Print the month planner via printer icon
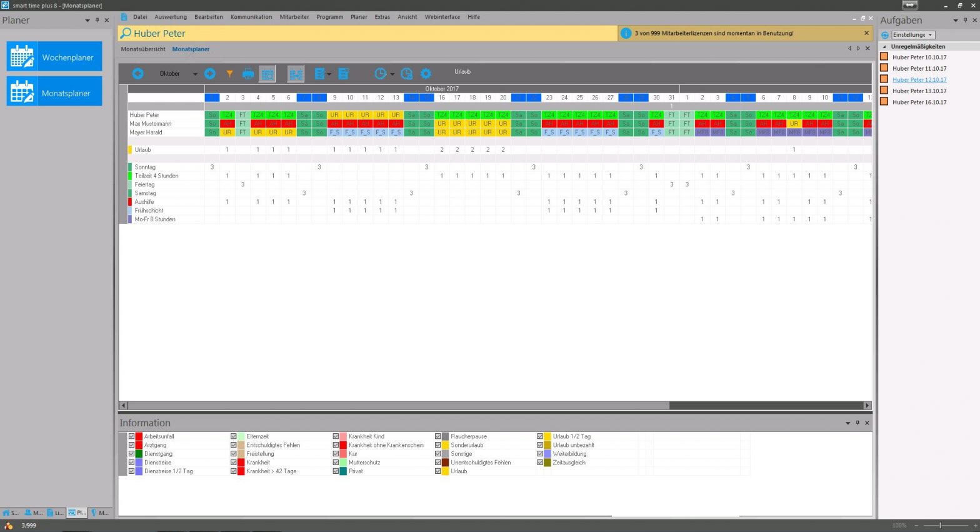 (x=248, y=74)
